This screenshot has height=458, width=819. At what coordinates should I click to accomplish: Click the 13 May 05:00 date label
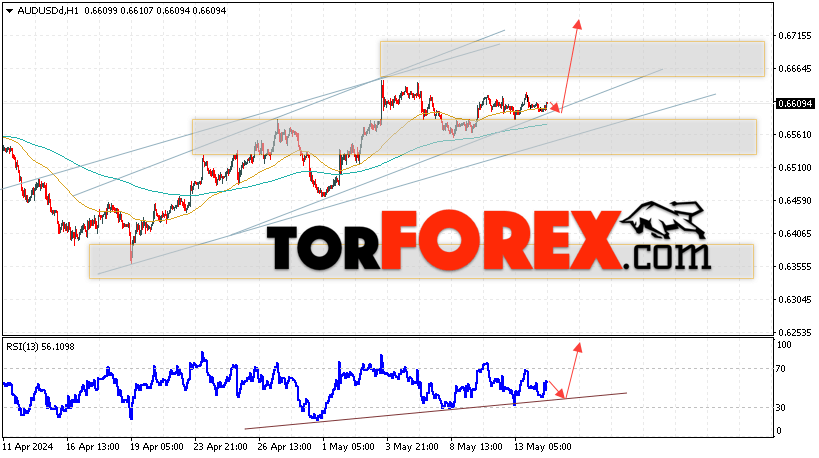coord(542,447)
